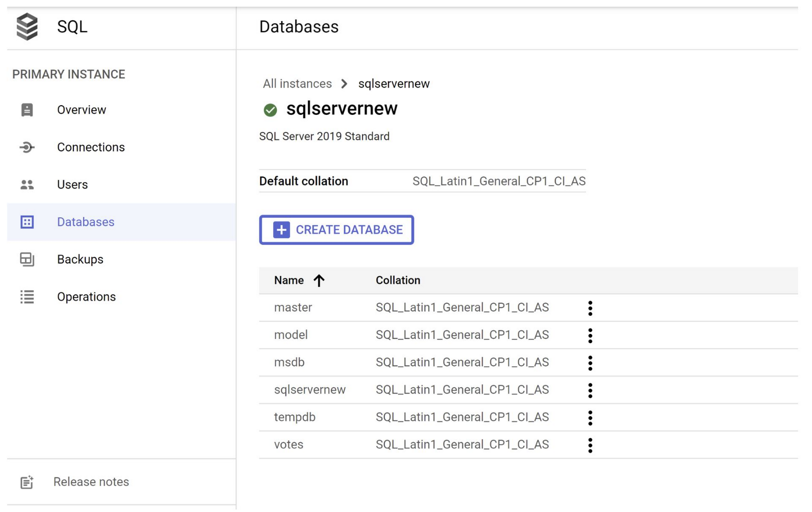Image resolution: width=812 pixels, height=512 pixels.
Task: Select the msdb database name
Action: [289, 362]
